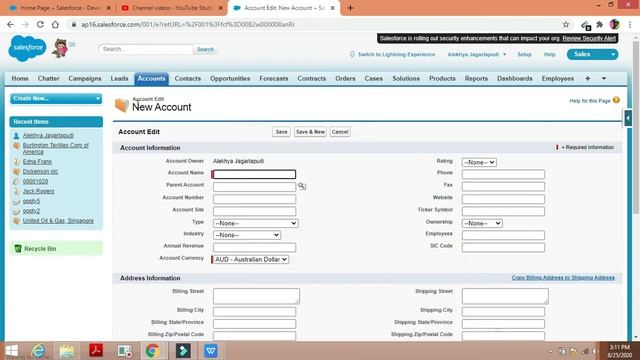Screen dimensions: 640x360
Task: Open Adobe Acrobat from taskbar
Action: tap(96, 350)
